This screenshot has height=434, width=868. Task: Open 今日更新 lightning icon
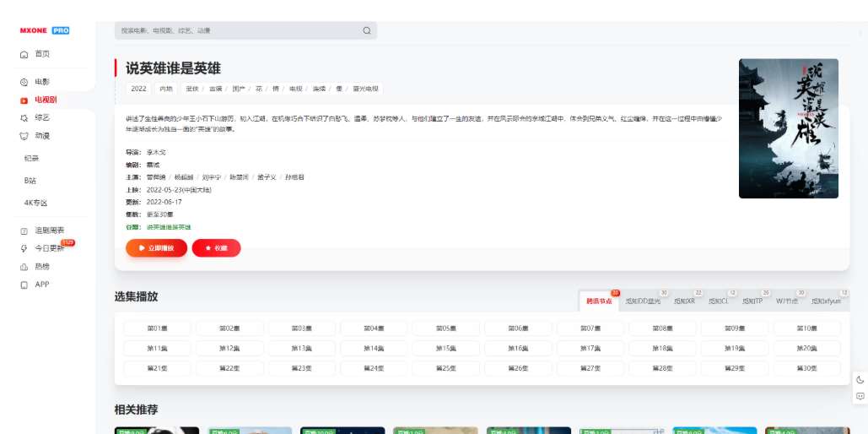tap(24, 248)
